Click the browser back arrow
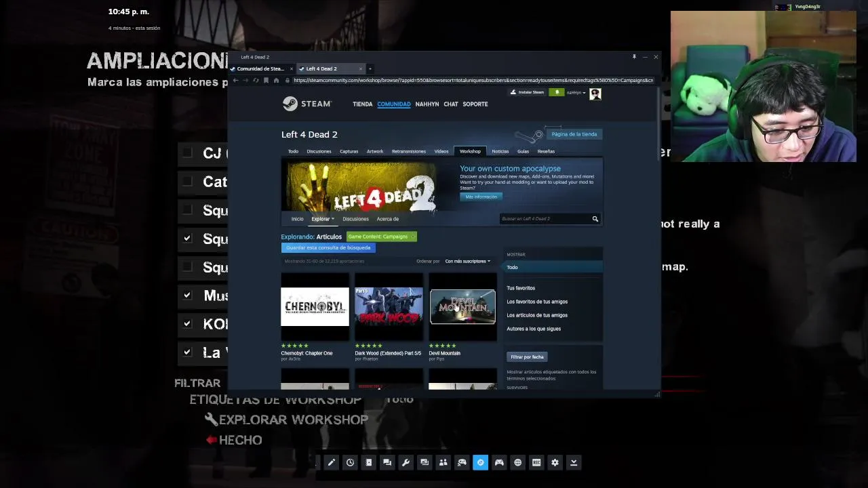The image size is (868, 488). 235,80
